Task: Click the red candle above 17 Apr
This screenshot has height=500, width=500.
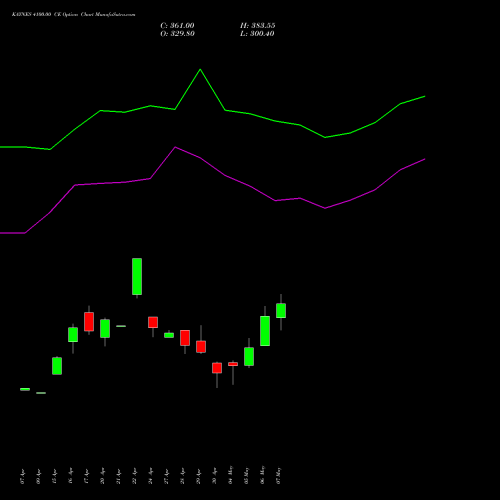Action: pos(89,322)
